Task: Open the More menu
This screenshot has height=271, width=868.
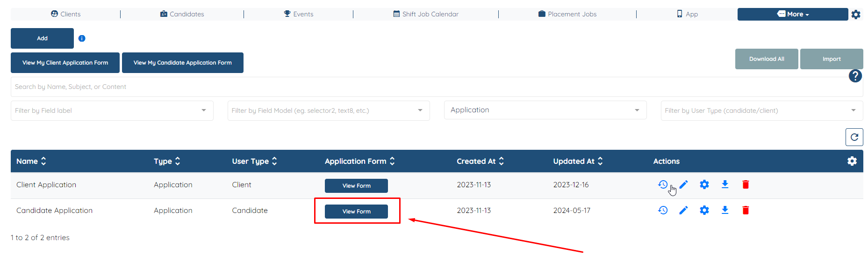Action: tap(793, 14)
